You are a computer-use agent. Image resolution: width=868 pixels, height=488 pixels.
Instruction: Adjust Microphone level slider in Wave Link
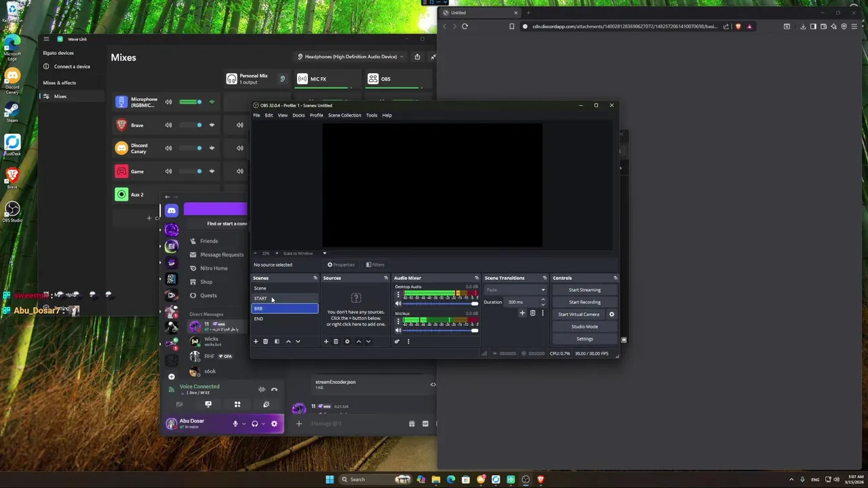point(191,102)
